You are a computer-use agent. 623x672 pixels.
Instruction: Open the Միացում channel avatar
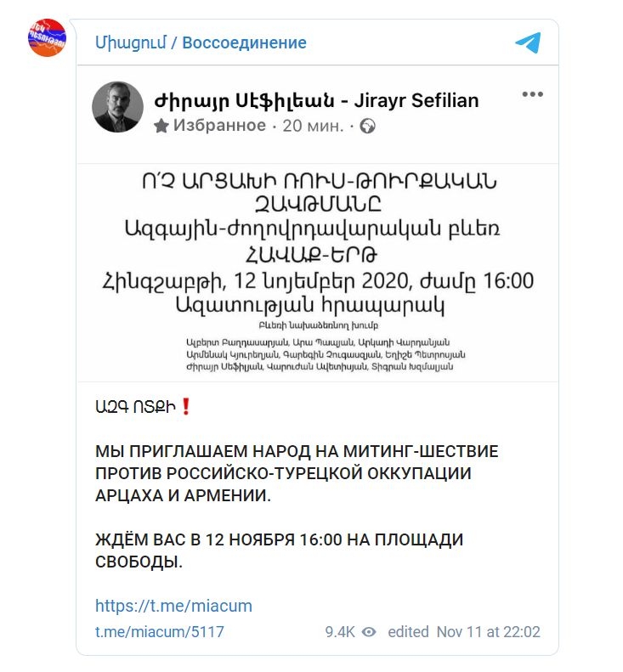(47, 37)
